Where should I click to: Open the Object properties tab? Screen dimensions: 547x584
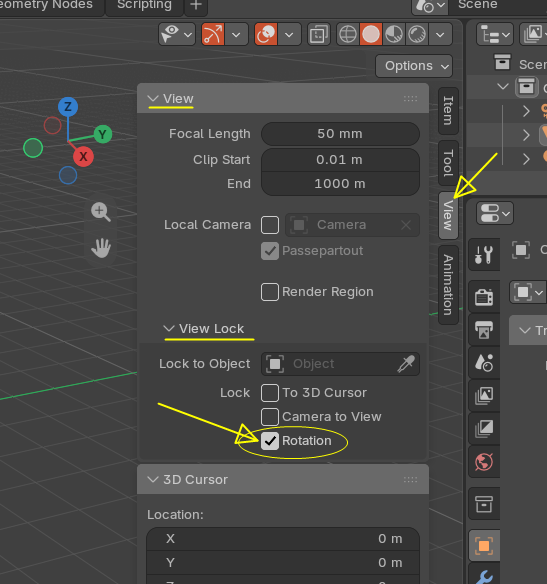coord(484,546)
